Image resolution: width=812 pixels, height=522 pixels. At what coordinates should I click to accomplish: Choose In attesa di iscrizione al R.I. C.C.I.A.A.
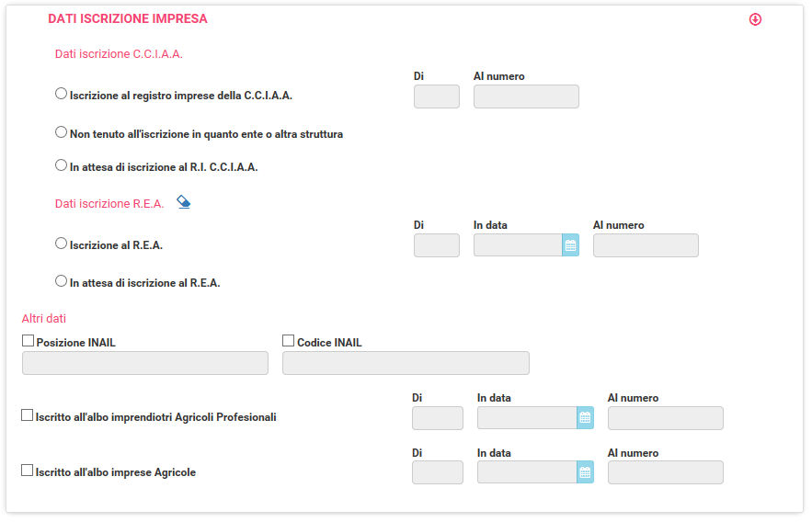point(61,165)
